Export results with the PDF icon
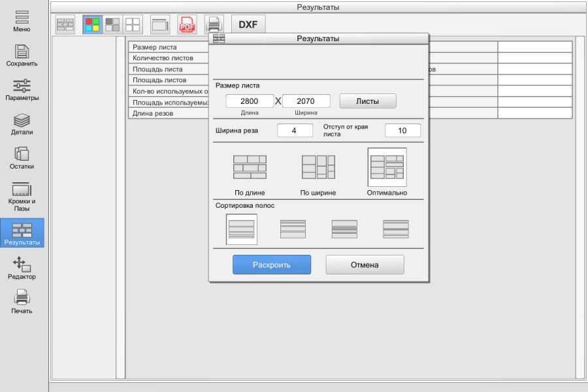 tap(187, 25)
